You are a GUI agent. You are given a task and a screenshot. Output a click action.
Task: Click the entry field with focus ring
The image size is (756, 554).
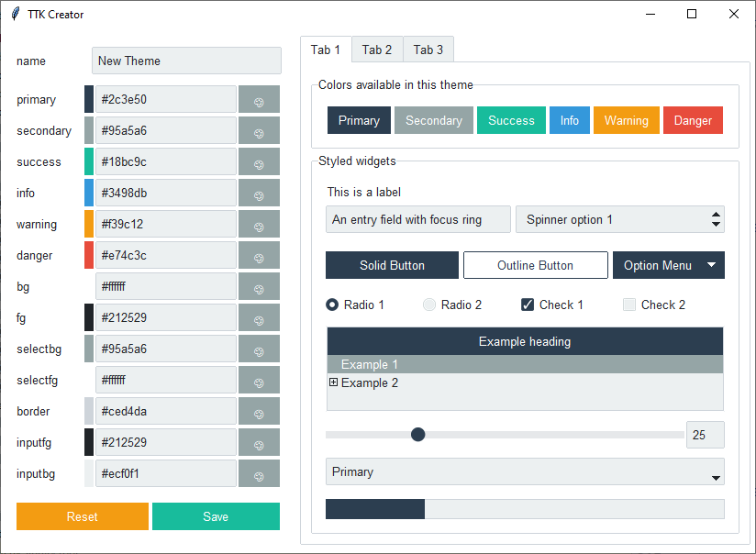(418, 219)
